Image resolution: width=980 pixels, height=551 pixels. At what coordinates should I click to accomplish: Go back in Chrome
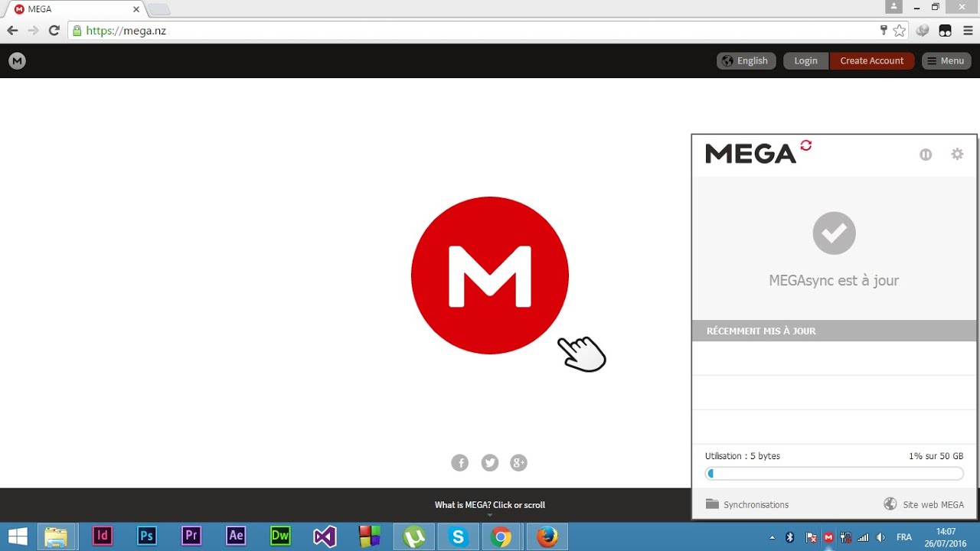(12, 31)
